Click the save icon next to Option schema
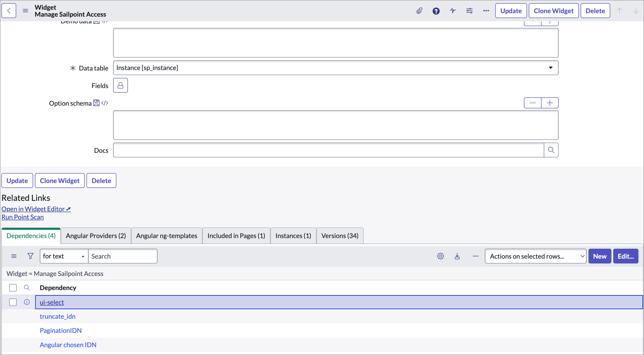This screenshot has width=644, height=355. click(96, 103)
